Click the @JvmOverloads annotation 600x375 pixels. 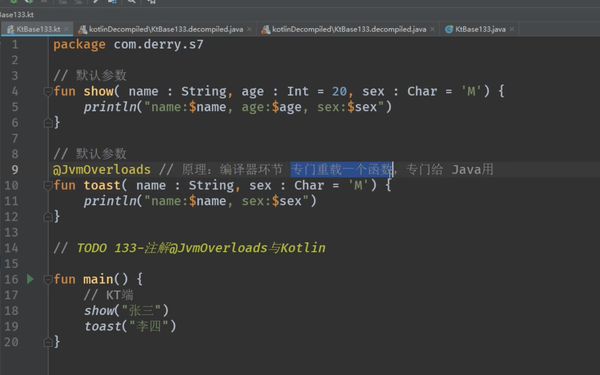tap(102, 170)
